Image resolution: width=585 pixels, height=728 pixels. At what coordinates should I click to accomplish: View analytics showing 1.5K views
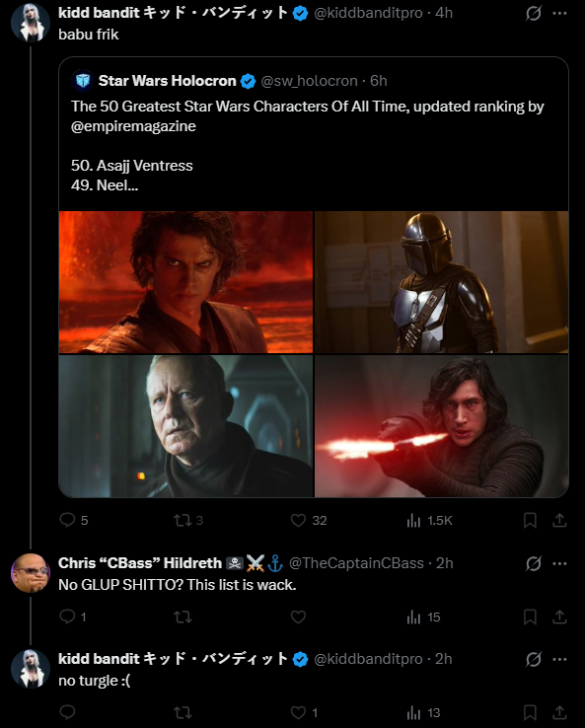429,521
